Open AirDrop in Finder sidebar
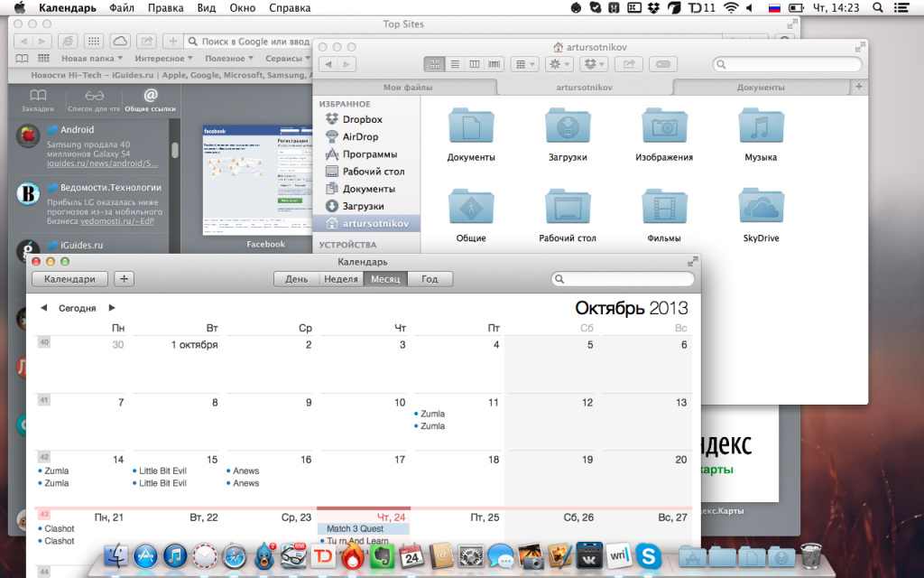Viewport: 924px width, 578px height. (360, 136)
